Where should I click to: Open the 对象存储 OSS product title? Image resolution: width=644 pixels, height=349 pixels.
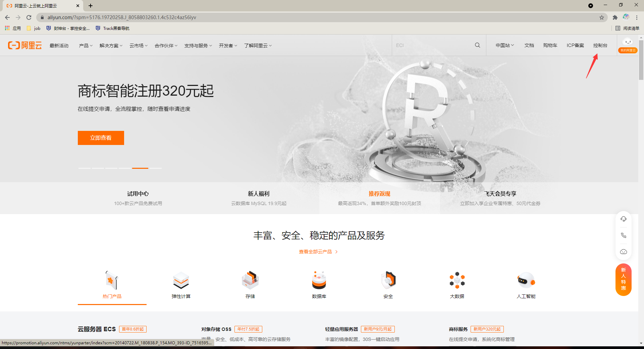pyautogui.click(x=216, y=329)
